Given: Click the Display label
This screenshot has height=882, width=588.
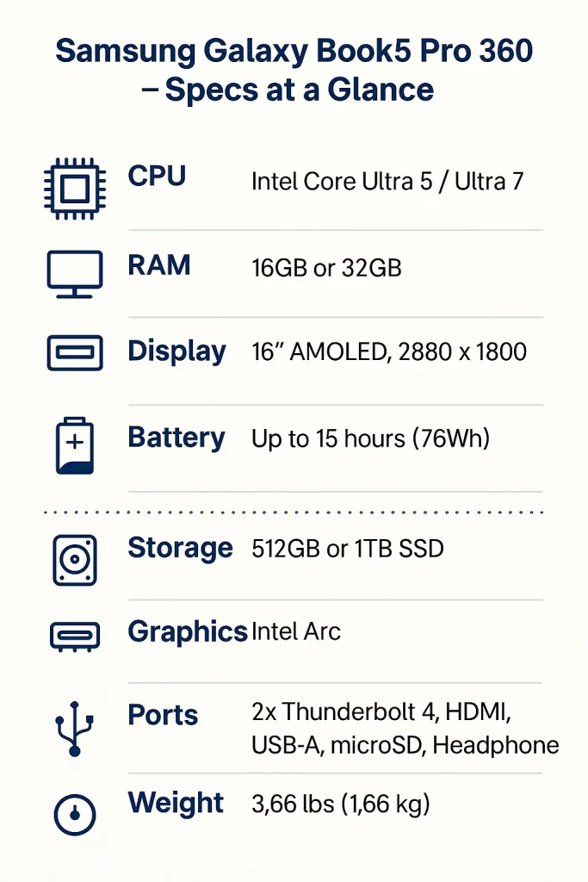Looking at the screenshot, I should click(176, 351).
